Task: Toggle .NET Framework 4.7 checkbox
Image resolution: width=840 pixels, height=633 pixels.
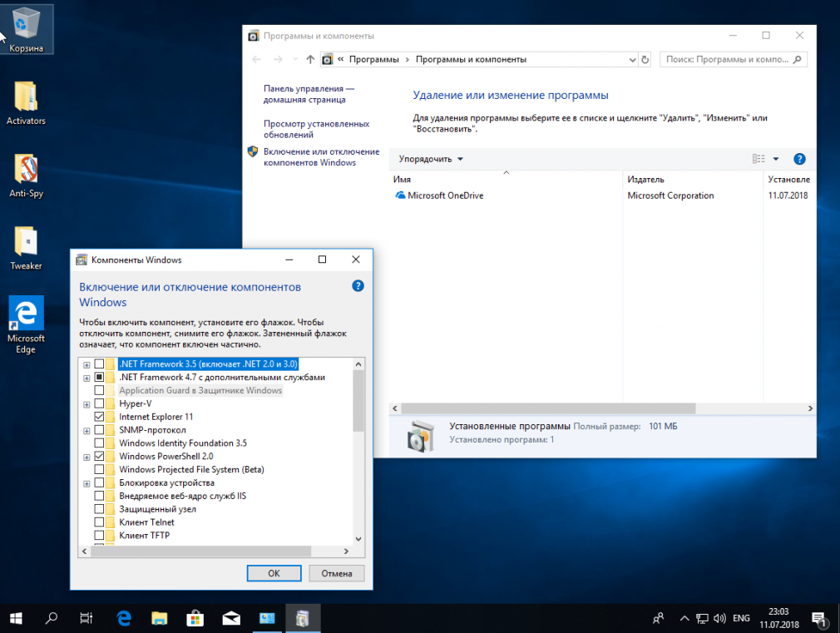Action: 99,378
